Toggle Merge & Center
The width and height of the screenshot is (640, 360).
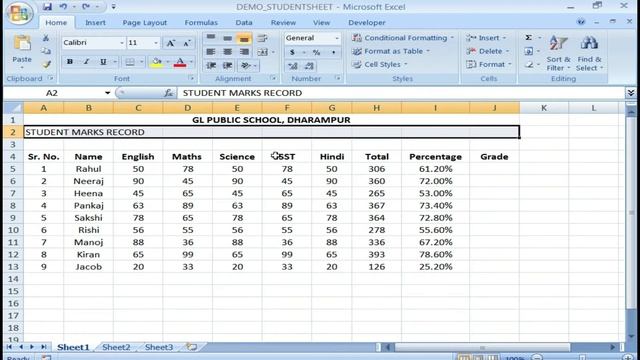tap(262, 52)
